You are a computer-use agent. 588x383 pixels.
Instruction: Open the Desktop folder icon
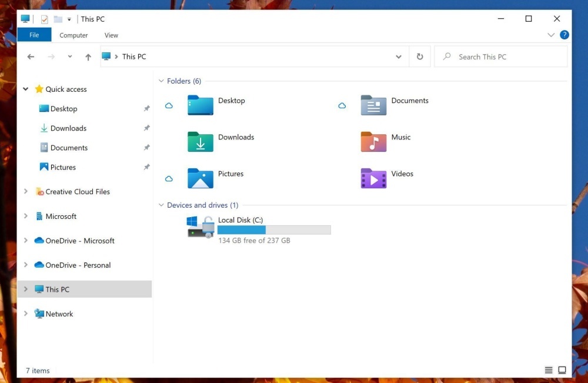(200, 105)
